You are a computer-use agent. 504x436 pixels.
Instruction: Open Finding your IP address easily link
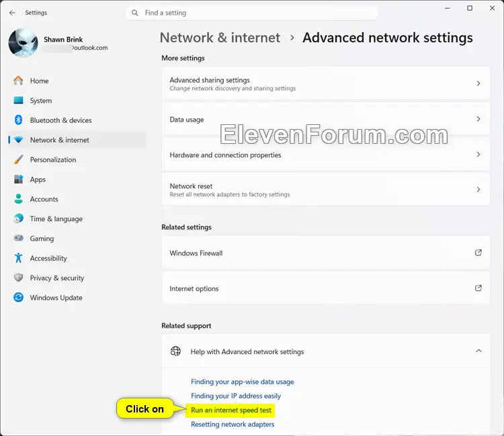click(x=236, y=396)
